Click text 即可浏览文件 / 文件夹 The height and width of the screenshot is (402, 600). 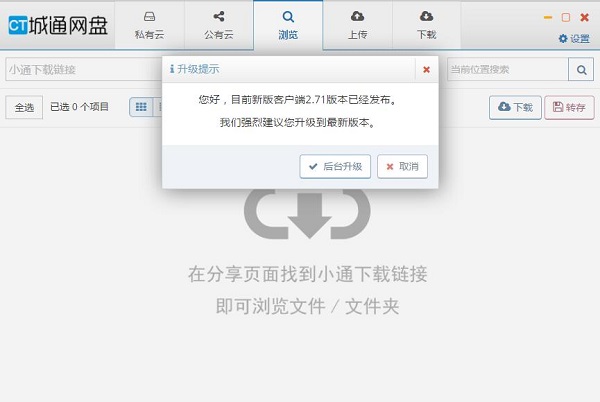click(307, 307)
